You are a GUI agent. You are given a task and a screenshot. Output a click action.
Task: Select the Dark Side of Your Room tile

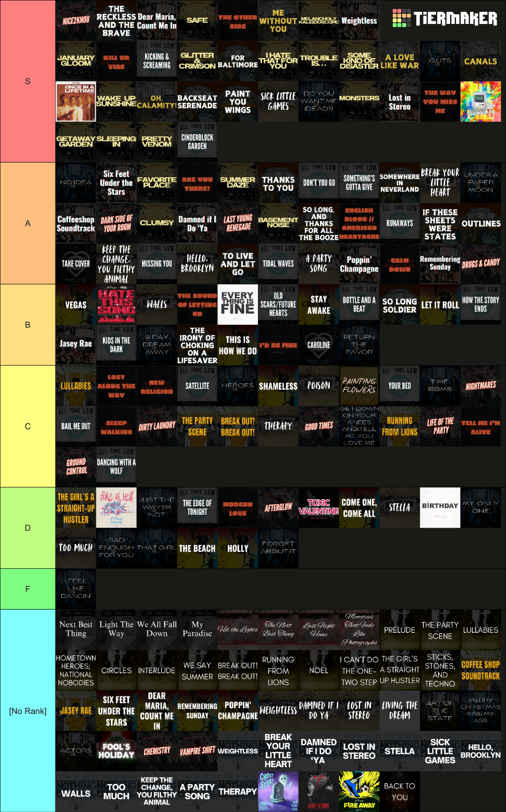click(x=116, y=223)
